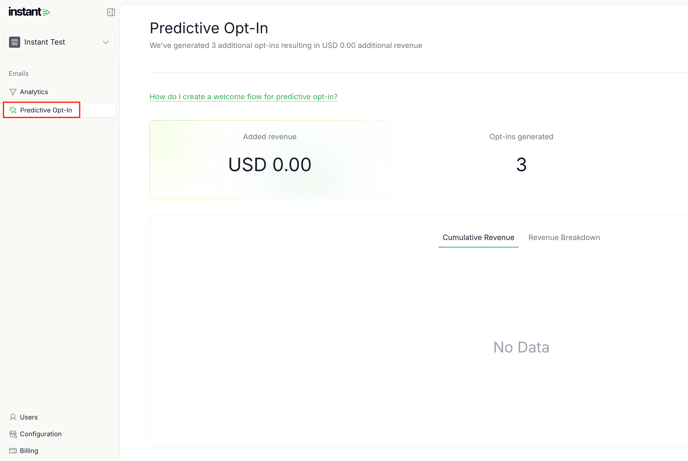
Task: Open the Users page label
Action: pos(29,417)
